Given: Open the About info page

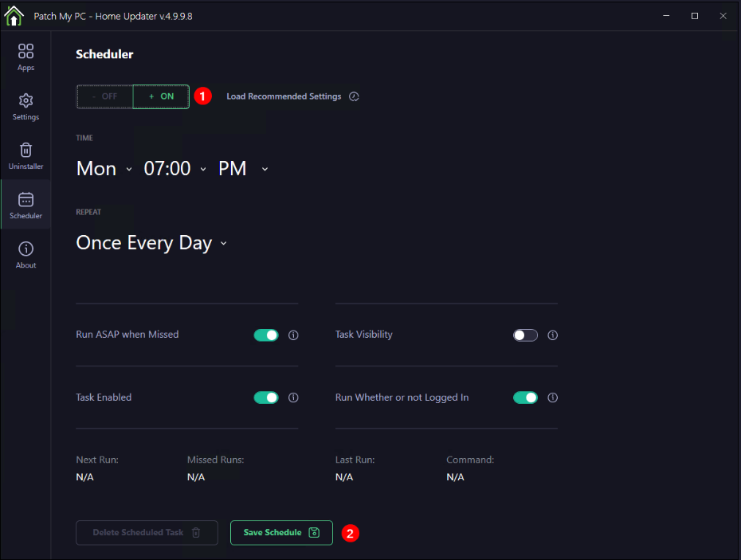Looking at the screenshot, I should point(25,255).
